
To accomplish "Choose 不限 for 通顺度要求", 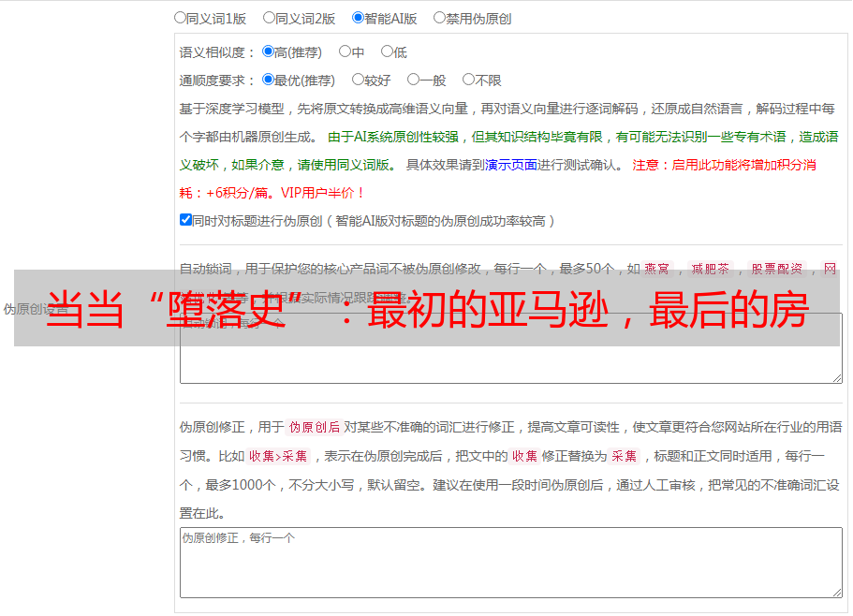I will click(468, 80).
